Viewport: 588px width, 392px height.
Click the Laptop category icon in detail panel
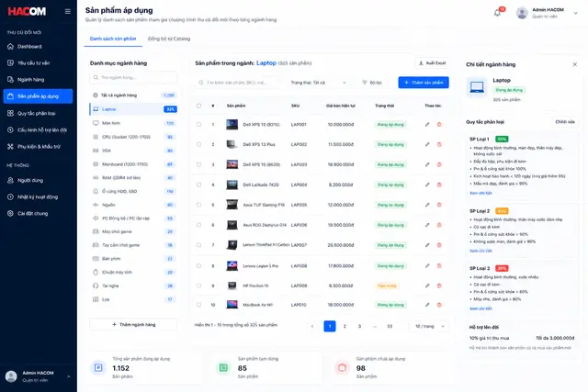coord(477,87)
